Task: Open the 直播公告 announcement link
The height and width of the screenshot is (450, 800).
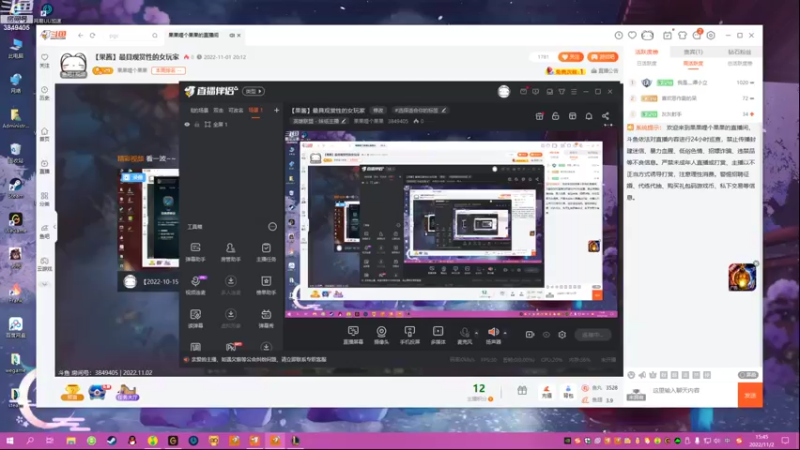Action: [x=605, y=71]
